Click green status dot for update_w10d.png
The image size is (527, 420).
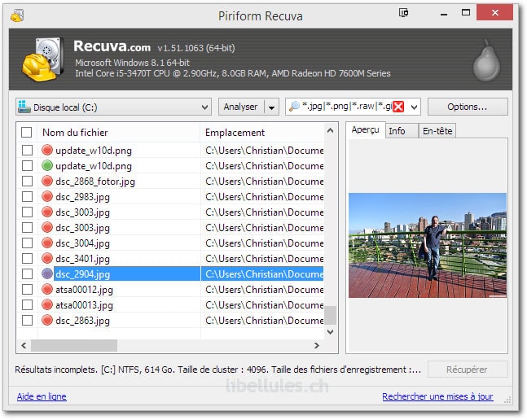coord(47,166)
